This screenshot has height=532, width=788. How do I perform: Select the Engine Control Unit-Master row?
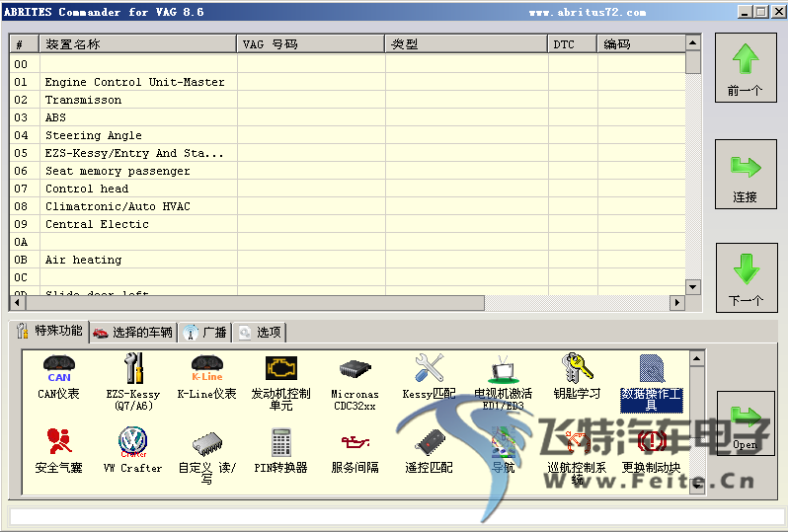[x=348, y=82]
